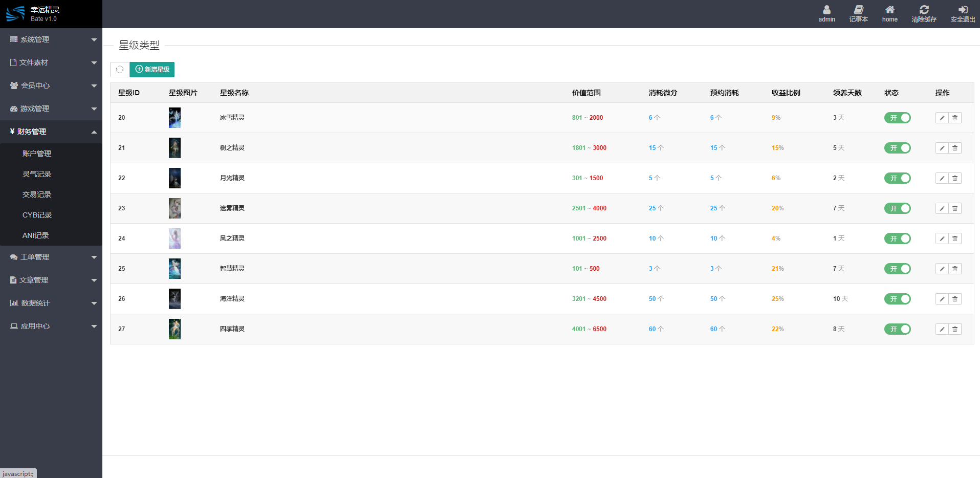
Task: Click the refresh icon beside 新增星级
Action: coord(120,70)
